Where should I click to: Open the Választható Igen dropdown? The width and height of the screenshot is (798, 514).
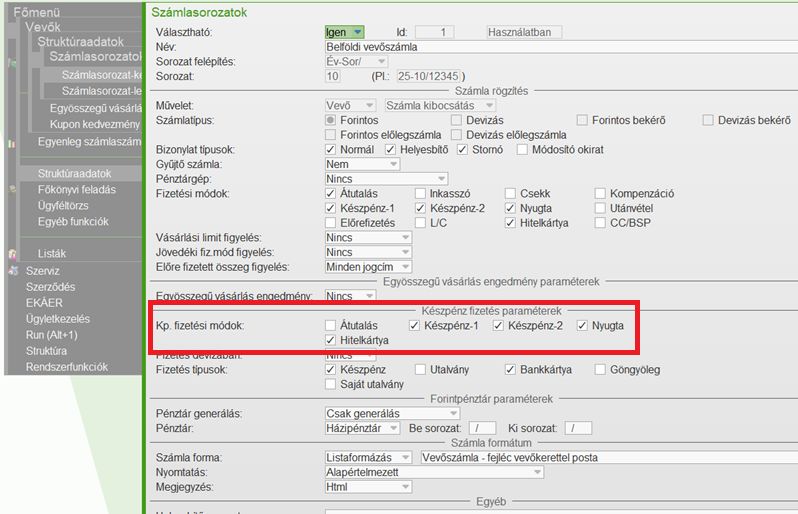click(344, 32)
